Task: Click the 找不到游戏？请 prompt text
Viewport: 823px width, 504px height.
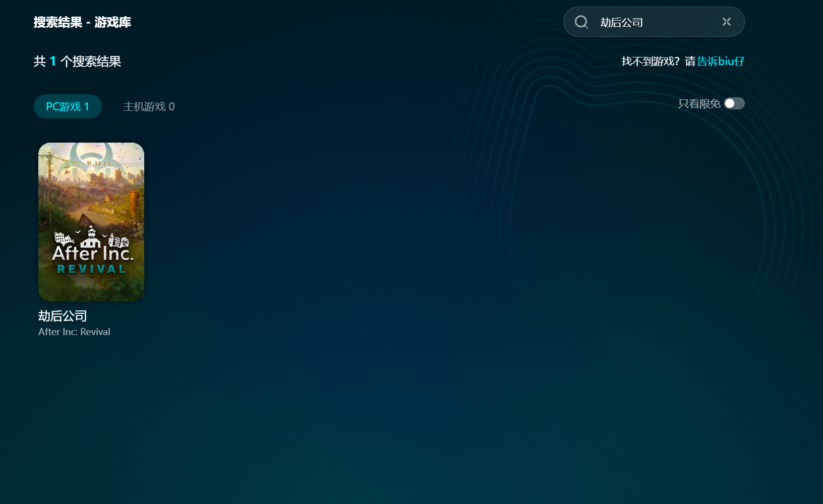Action: coord(658,61)
